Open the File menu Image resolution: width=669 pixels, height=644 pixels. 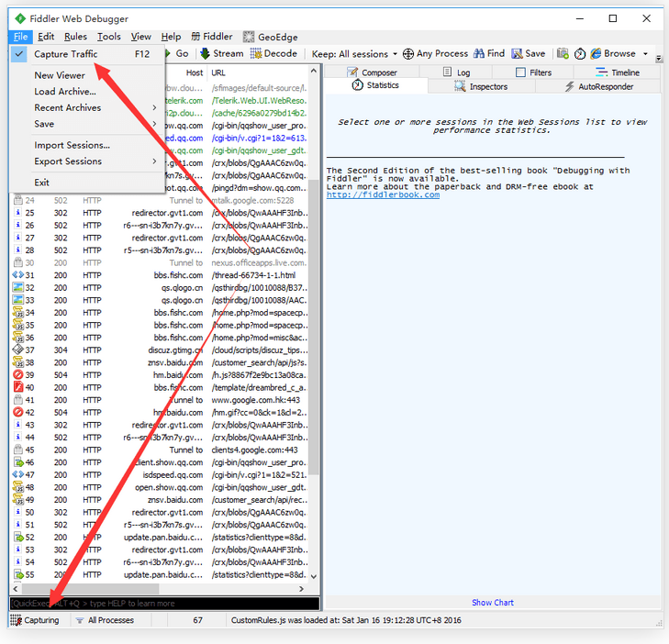pyautogui.click(x=20, y=37)
